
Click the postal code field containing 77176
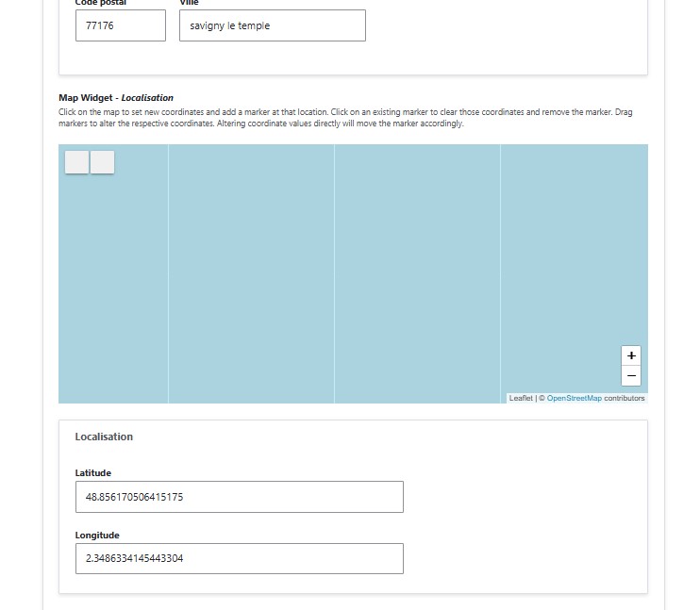pos(120,25)
